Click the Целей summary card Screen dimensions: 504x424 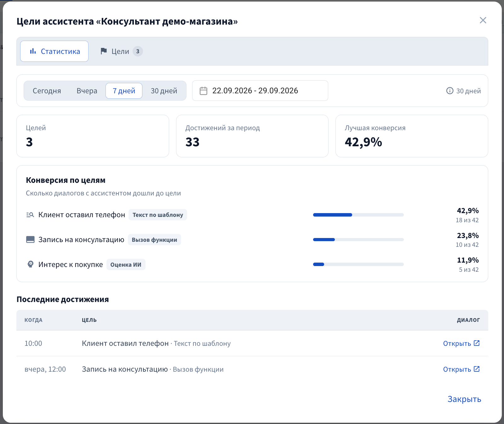(93, 136)
